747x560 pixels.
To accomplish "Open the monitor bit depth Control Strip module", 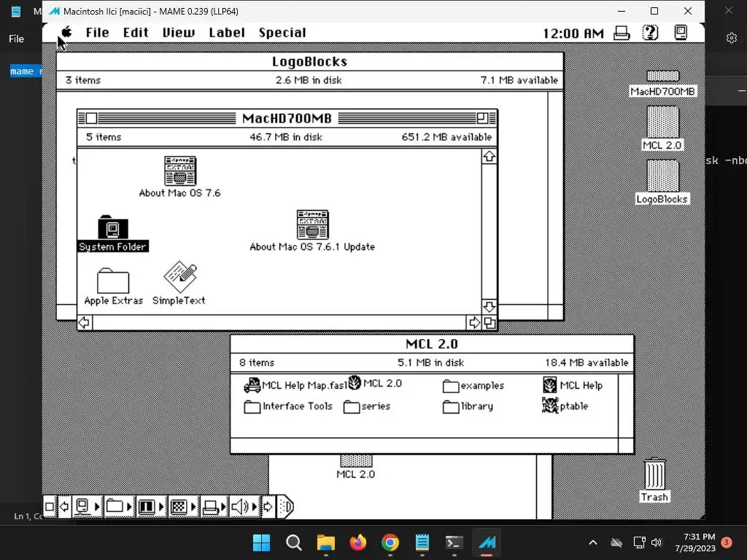I will point(151,507).
